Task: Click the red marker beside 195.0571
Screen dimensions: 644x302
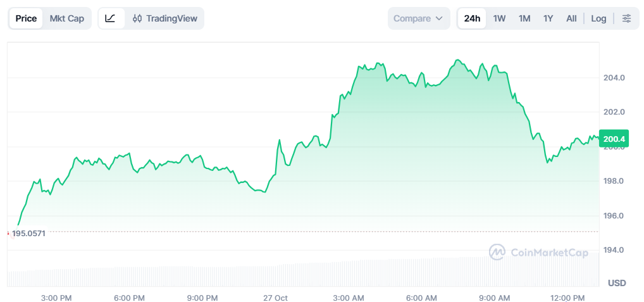Action: [x=8, y=233]
